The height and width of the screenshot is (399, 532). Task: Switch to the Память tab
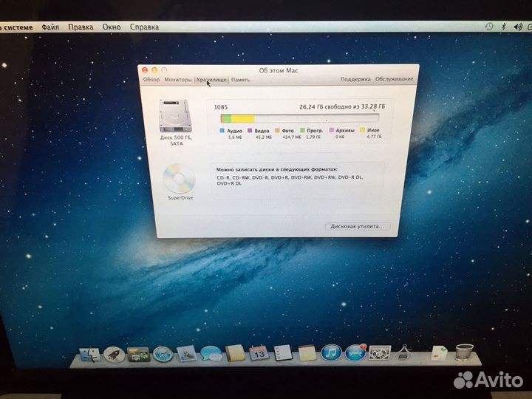tap(240, 80)
